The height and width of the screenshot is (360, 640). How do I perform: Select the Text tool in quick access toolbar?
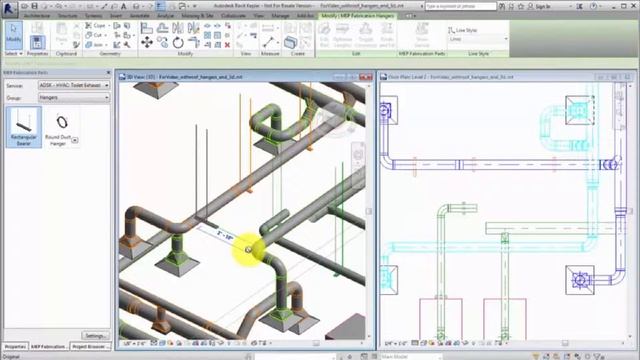[x=124, y=6]
